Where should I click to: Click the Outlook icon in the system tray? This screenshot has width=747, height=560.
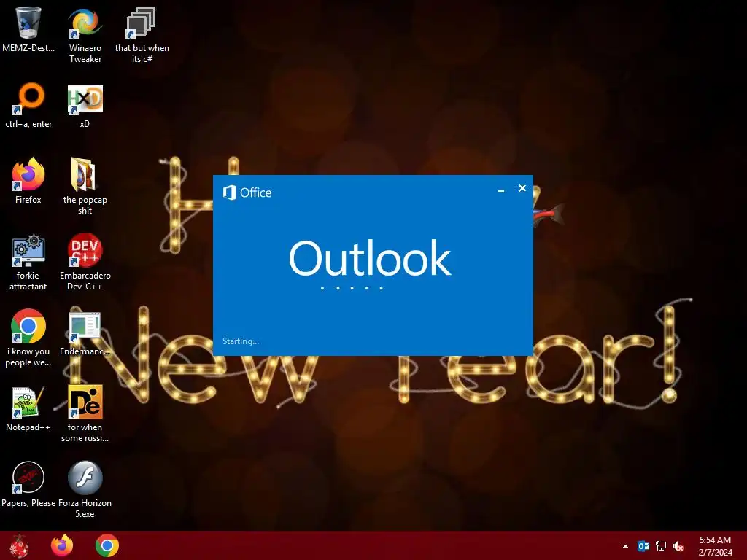pyautogui.click(x=643, y=546)
